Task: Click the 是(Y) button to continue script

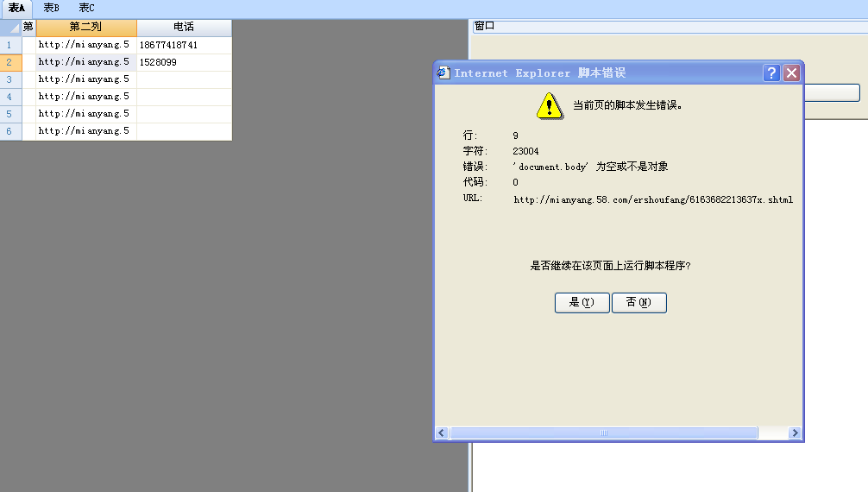Action: [x=582, y=302]
